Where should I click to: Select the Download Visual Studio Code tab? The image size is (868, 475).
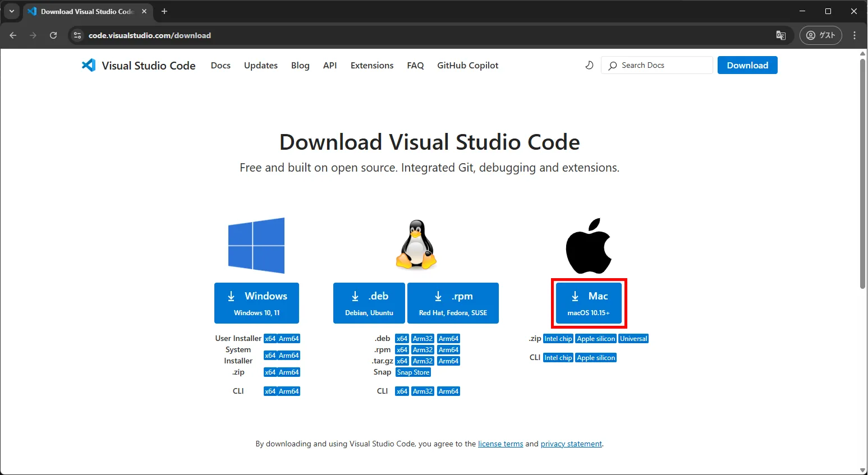[x=88, y=11]
